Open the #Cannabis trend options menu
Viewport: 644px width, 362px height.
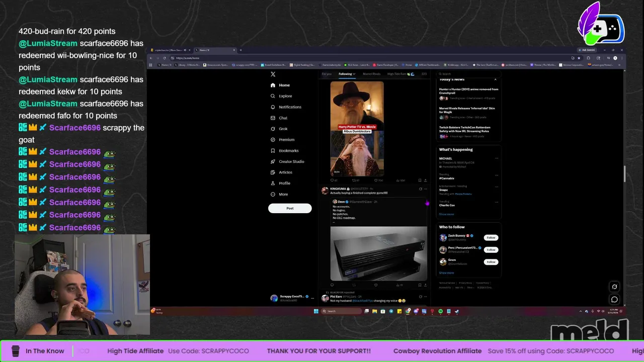(496, 175)
